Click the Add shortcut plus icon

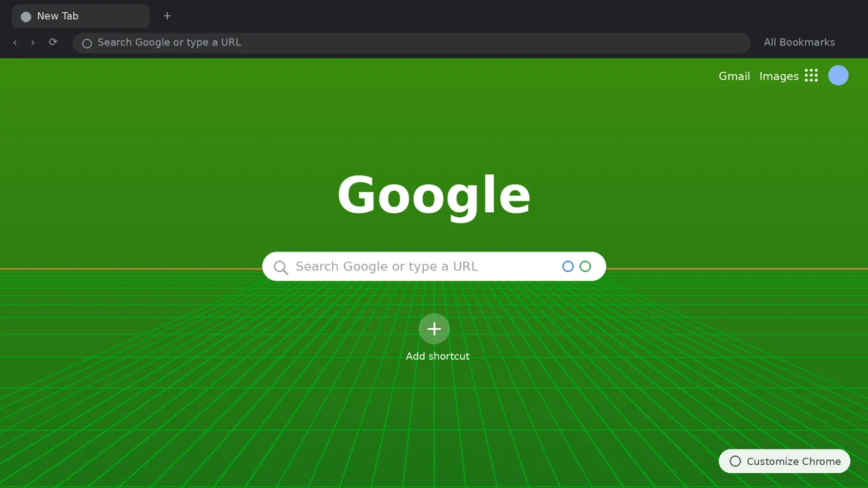[x=434, y=329]
